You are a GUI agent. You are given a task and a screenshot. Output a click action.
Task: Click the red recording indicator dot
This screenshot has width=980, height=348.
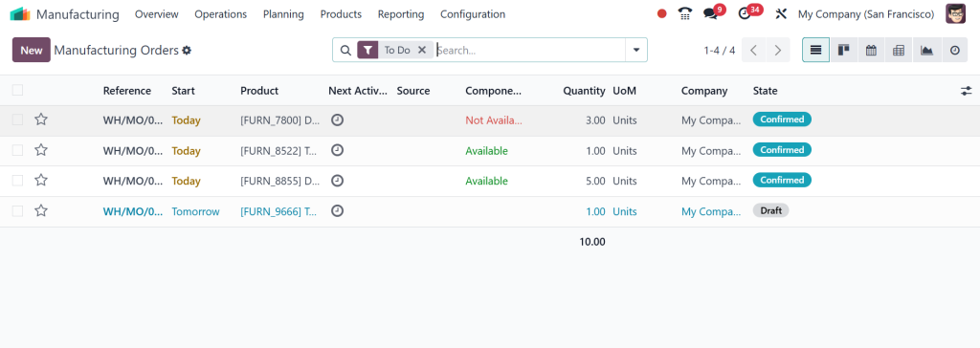tap(662, 13)
